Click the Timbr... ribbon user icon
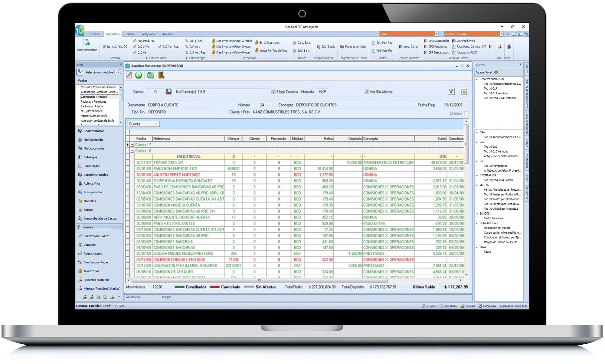This screenshot has height=364, width=605. [x=500, y=47]
